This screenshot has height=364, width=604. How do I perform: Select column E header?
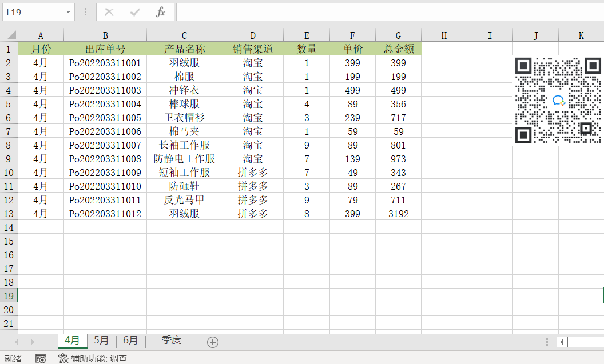307,35
